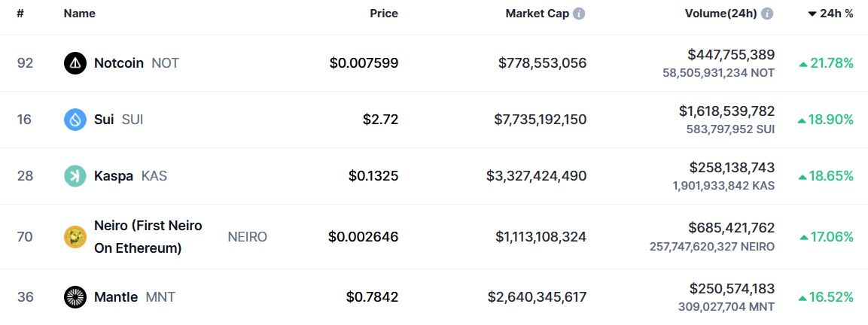Sort by the Market Cap header
868x325 pixels.
[x=537, y=14]
